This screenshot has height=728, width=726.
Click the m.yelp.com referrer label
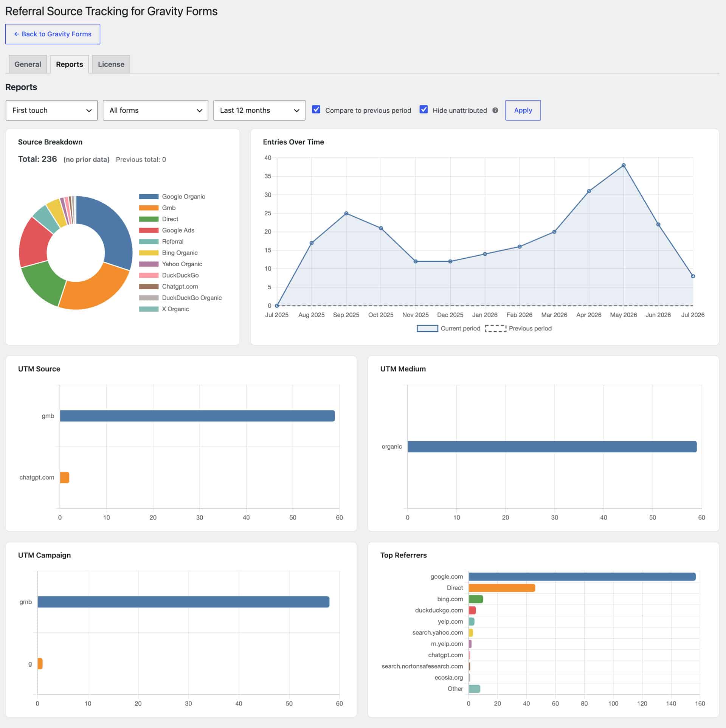447,644
